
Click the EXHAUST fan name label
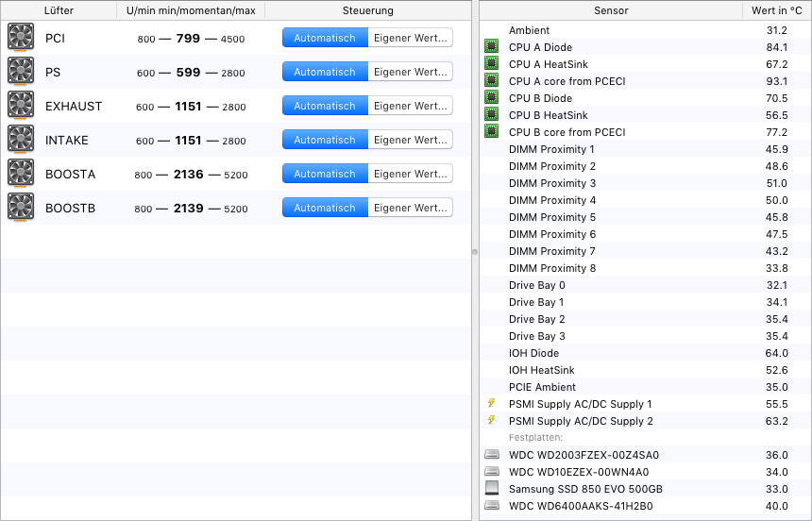click(x=74, y=106)
